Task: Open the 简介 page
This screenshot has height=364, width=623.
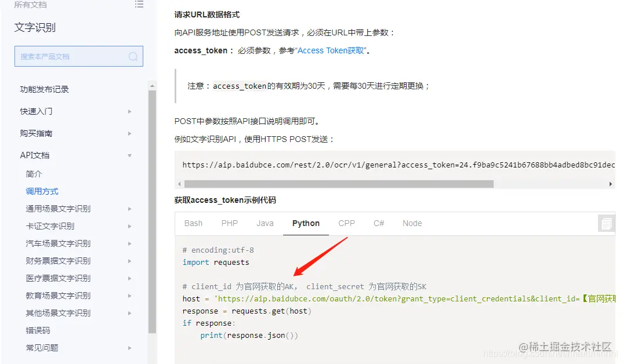Action: point(34,174)
